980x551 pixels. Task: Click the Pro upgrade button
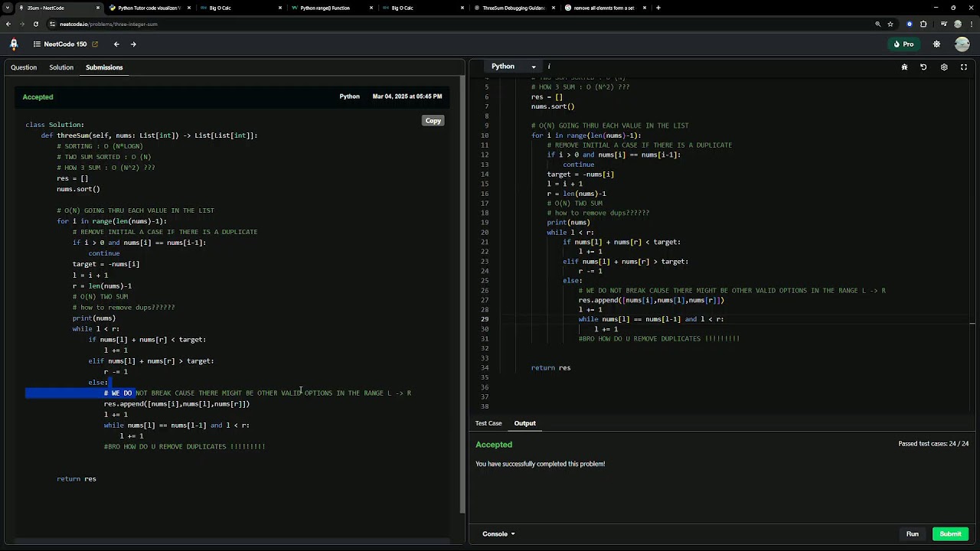[903, 44]
